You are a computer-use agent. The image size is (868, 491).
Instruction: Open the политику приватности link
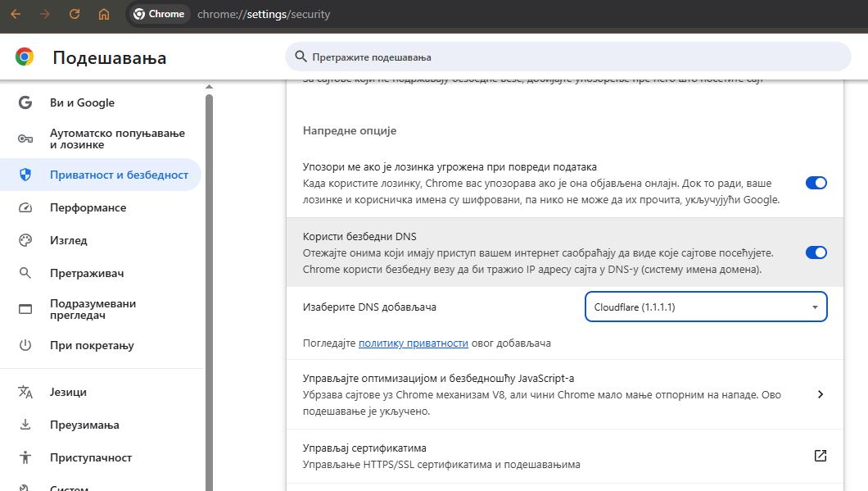click(x=413, y=343)
